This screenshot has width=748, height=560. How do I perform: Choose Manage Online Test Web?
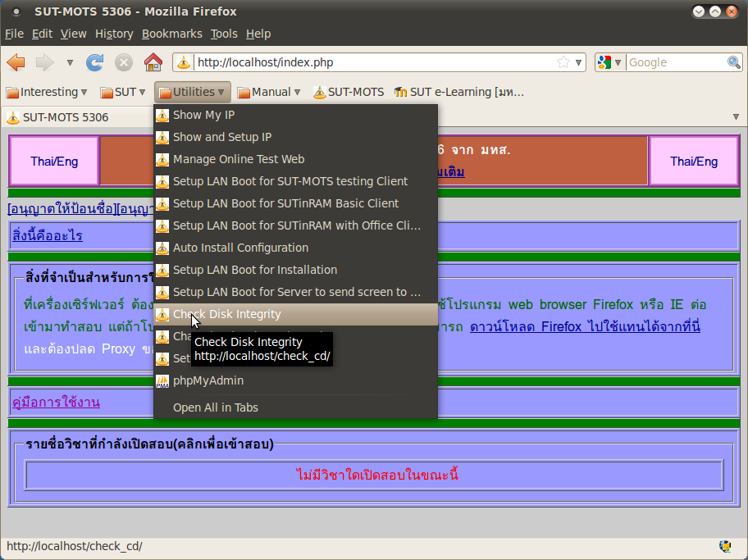pyautogui.click(x=295, y=159)
